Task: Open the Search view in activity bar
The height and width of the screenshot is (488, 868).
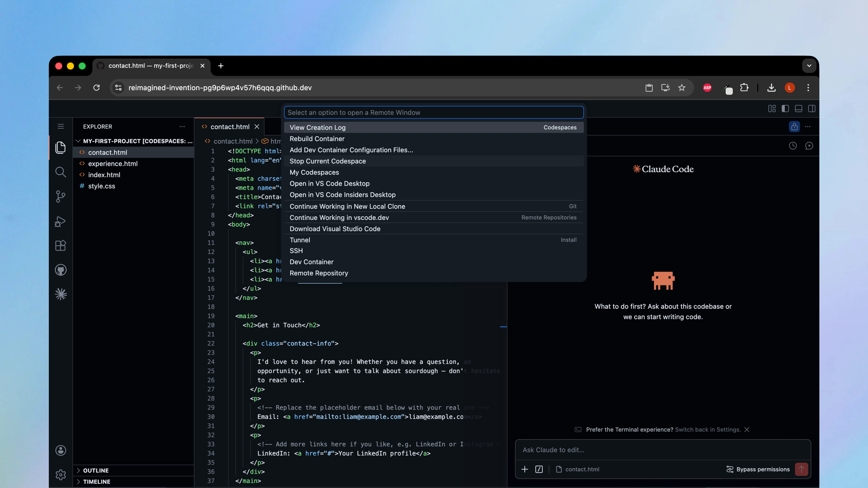Action: pyautogui.click(x=61, y=172)
